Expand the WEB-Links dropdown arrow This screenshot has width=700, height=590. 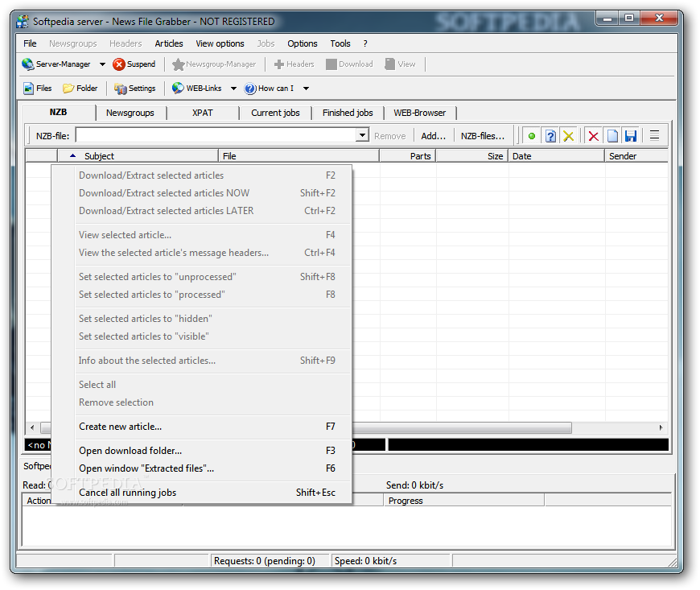(x=233, y=89)
